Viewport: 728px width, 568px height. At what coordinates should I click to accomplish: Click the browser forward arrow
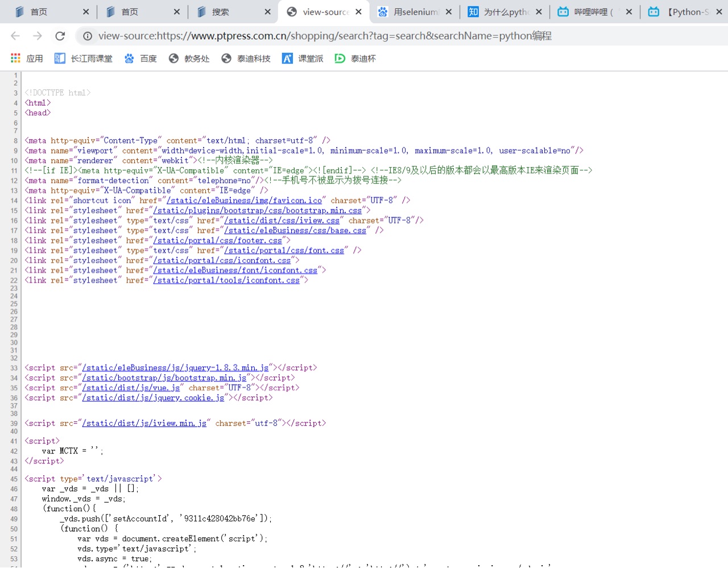click(x=38, y=36)
